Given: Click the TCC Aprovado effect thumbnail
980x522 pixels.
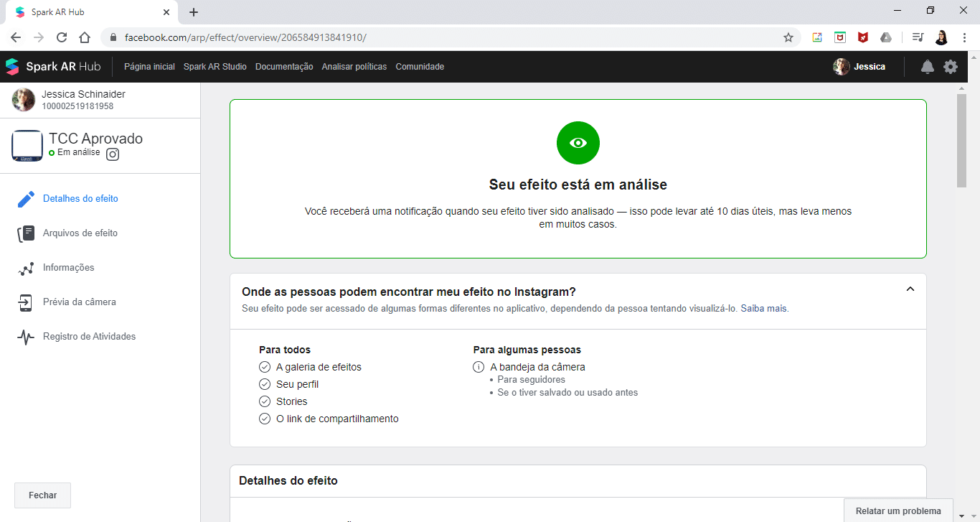Looking at the screenshot, I should point(27,146).
